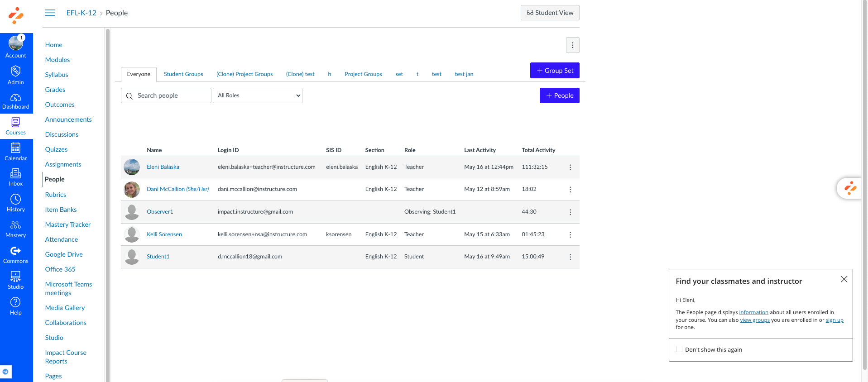Open EFL-K-12 breadcrumb link
This screenshot has height=382, width=868.
point(82,13)
